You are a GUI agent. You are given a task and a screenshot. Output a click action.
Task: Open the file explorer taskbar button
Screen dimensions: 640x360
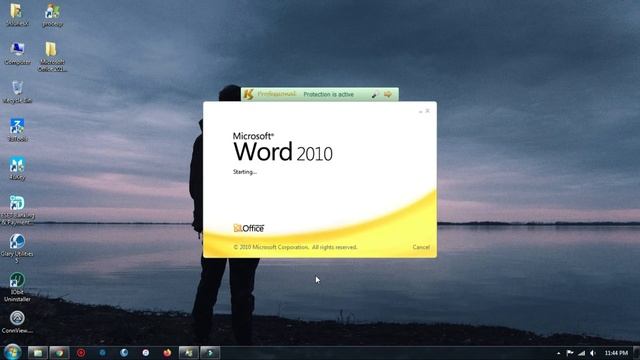coord(38,353)
